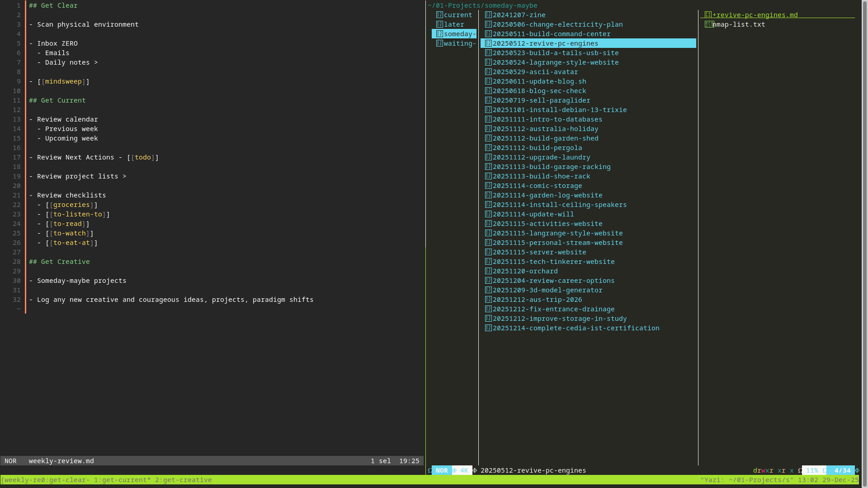Image resolution: width=868 pixels, height=488 pixels.
Task: Click the Get Creative heading line
Action: click(x=59, y=262)
